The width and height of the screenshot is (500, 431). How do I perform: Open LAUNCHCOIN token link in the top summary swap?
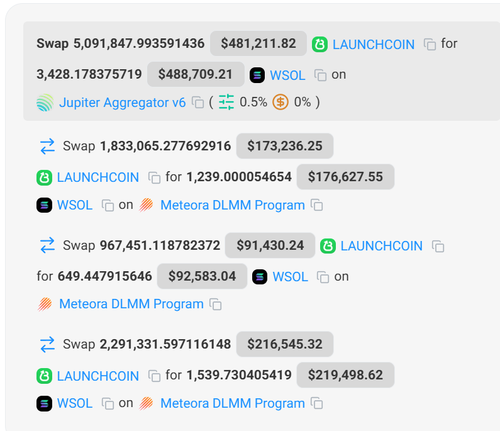[x=374, y=44]
